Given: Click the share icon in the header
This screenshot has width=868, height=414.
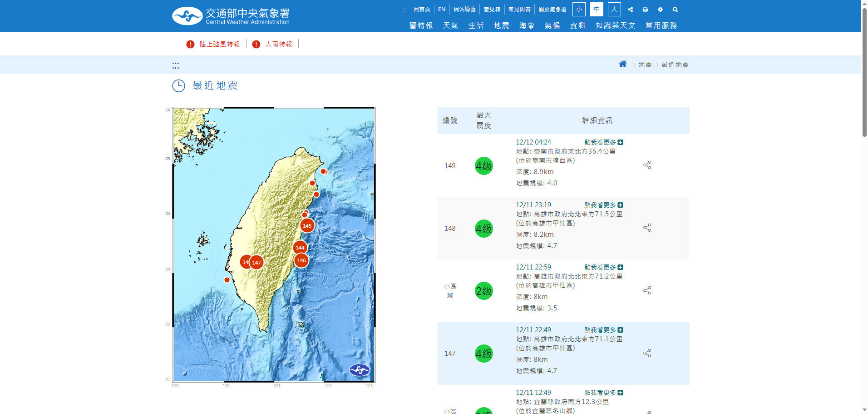Looking at the screenshot, I should click(630, 10).
